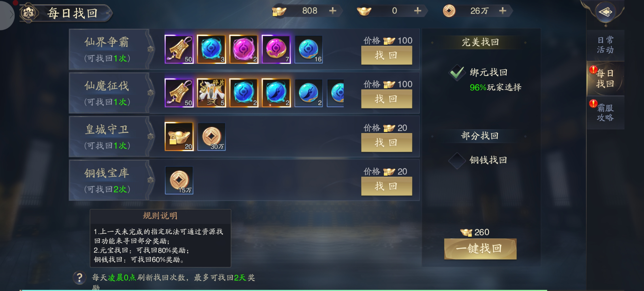Add bound ingots via plus beside 808
The height and width of the screenshot is (291, 644).
point(333,11)
